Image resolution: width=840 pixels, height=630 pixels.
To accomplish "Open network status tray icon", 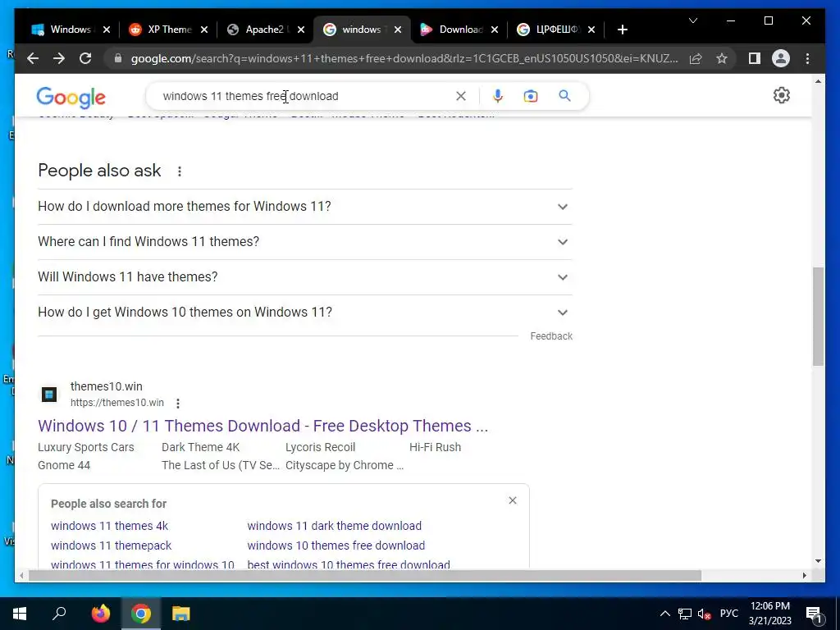I will coord(685,614).
